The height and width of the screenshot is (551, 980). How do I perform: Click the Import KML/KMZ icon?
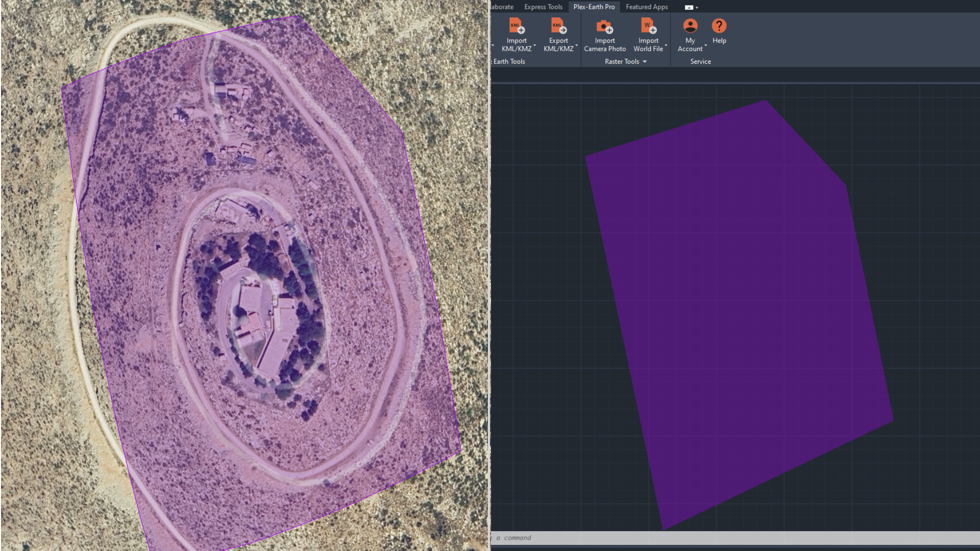[516, 26]
